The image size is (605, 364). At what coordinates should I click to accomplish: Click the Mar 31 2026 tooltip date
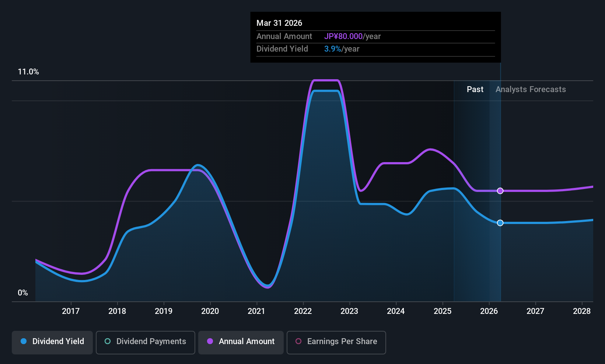(x=279, y=23)
